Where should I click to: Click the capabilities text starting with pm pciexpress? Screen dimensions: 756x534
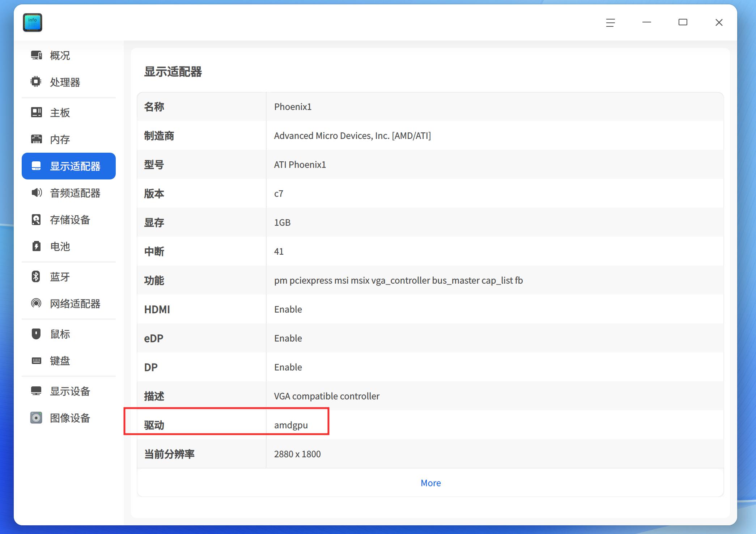click(398, 280)
